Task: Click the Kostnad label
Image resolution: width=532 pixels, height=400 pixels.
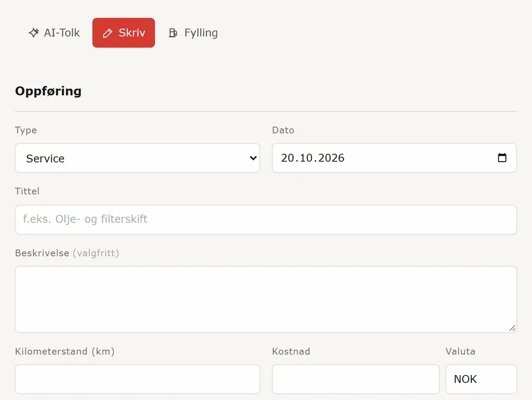Action: coord(291,352)
